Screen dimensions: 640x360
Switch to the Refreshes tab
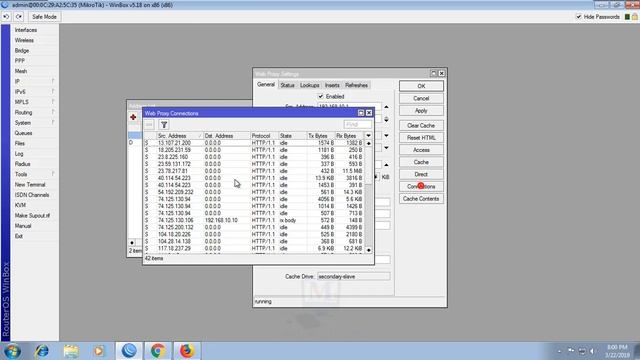coord(356,85)
